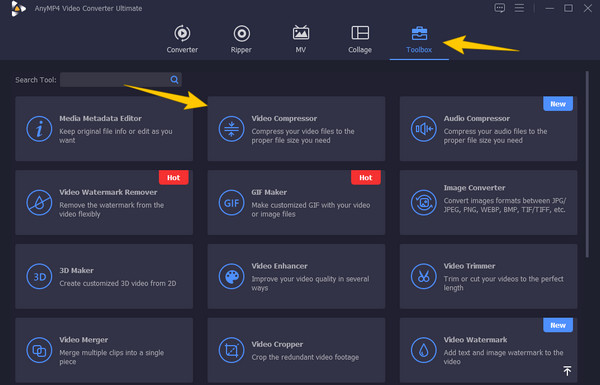Click the AnyMP4 app logo
Image resolution: width=600 pixels, height=385 pixels.
[x=18, y=8]
